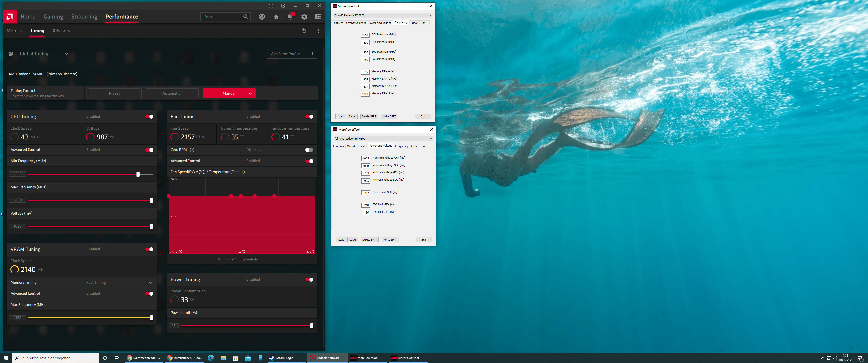Toggle VRAM Tuning enabled switch

pyautogui.click(x=149, y=249)
